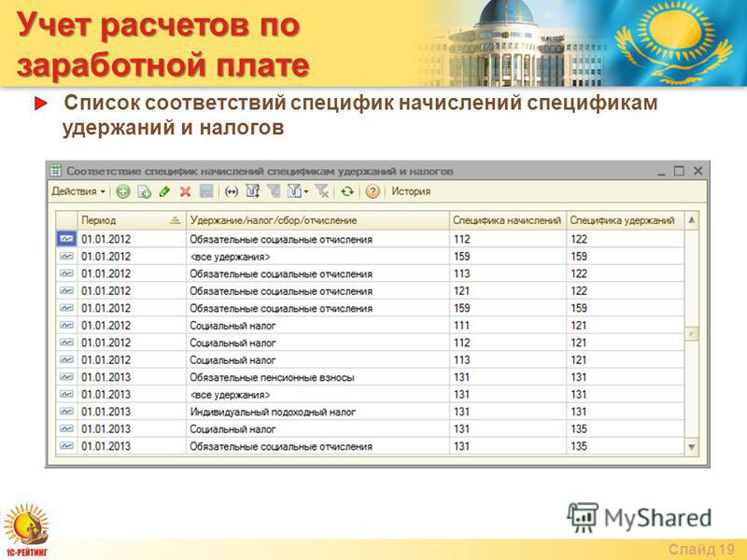Click Обязательные социальные отчисления in row with 113
Viewport: 747px width, 560px height.
(281, 274)
